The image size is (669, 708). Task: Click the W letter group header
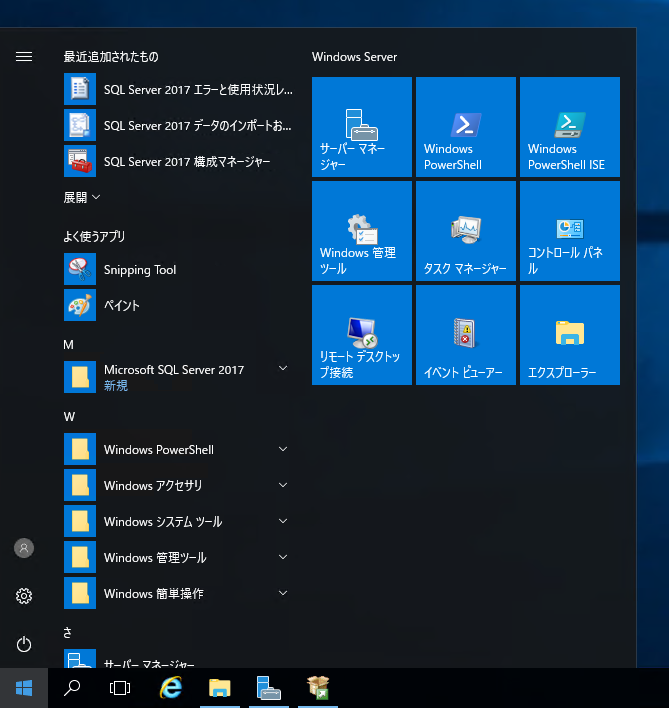coord(69,417)
